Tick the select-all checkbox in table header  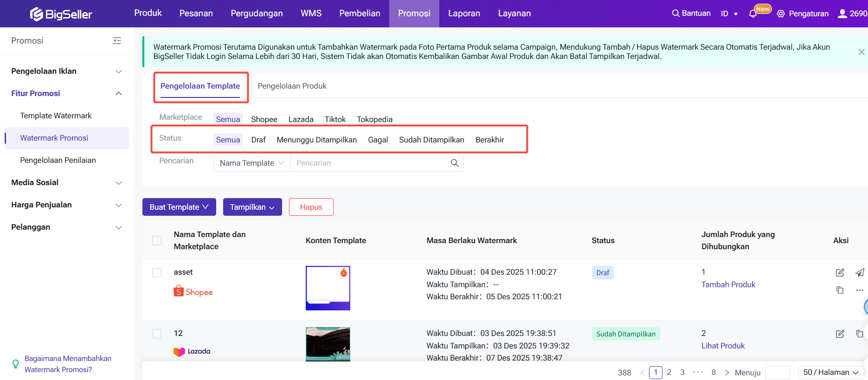(x=157, y=240)
